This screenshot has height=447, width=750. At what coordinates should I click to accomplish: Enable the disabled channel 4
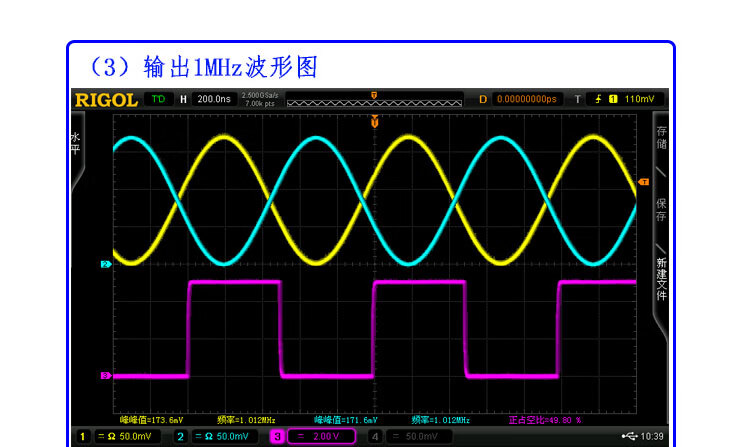coord(410,436)
